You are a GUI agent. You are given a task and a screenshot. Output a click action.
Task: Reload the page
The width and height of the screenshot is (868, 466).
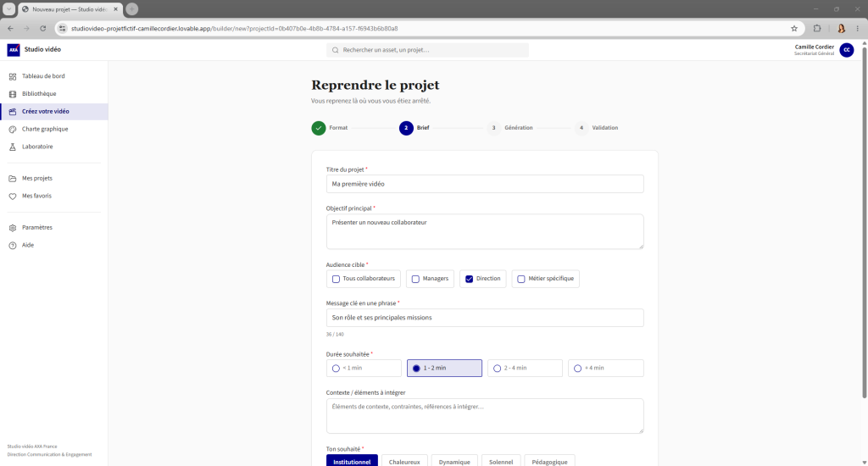pyautogui.click(x=42, y=29)
